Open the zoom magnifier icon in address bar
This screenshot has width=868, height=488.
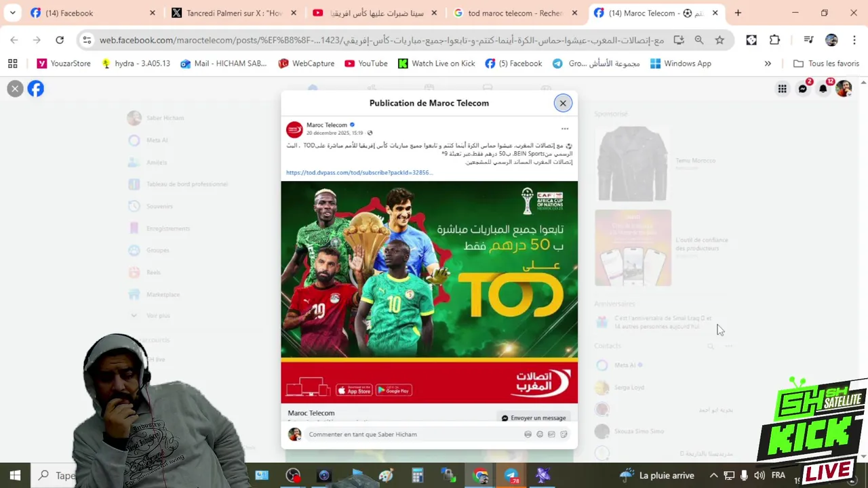click(699, 40)
